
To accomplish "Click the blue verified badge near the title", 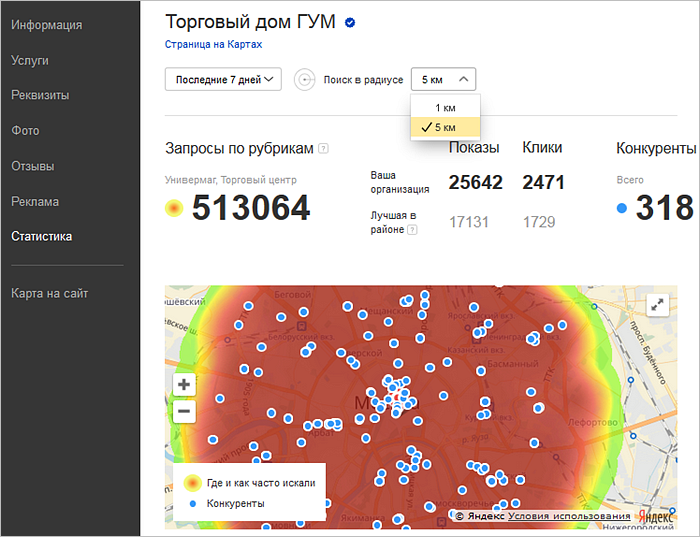I will pos(350,22).
